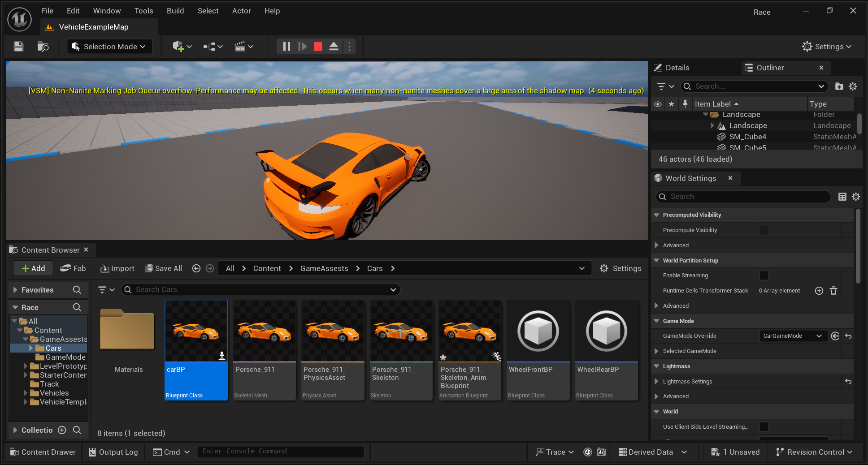Enable the Enable Streaming checkbox

point(764,276)
